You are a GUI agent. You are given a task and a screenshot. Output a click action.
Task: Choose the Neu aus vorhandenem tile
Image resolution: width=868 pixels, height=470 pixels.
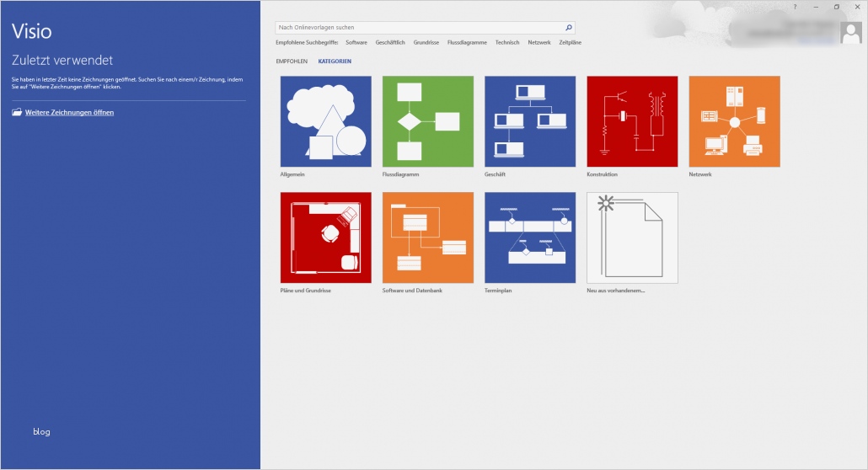click(x=632, y=238)
